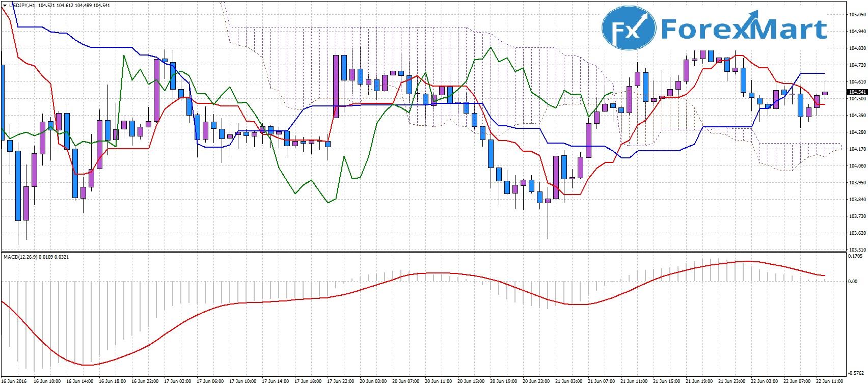This screenshot has width=868, height=387.
Task: Click the 104.720 price axis label
Action: tap(858, 65)
